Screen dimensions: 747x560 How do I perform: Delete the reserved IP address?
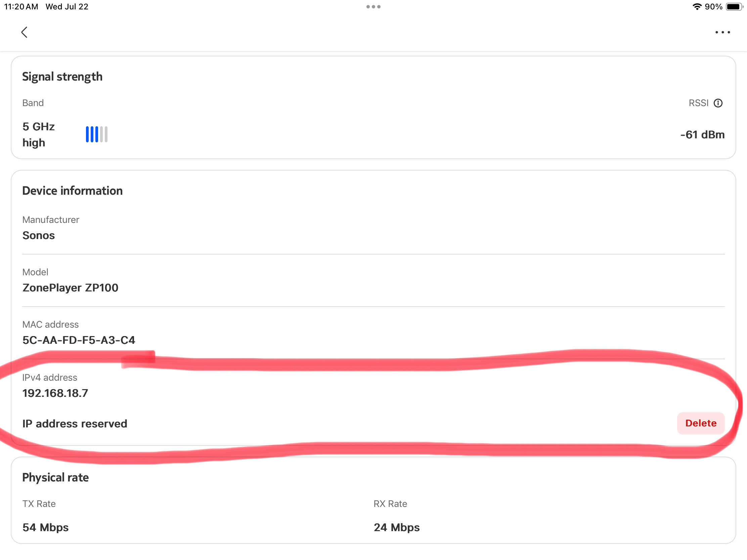pyautogui.click(x=701, y=423)
